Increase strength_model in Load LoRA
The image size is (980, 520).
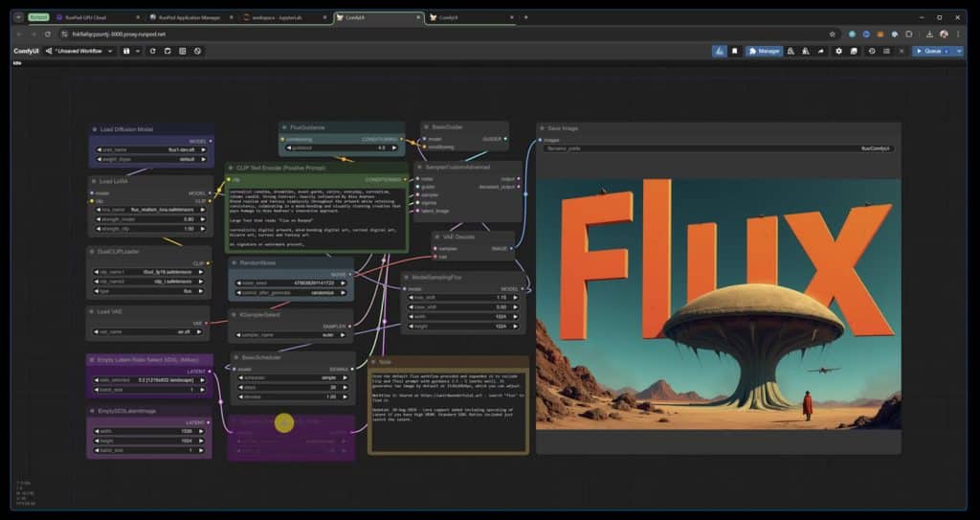click(203, 219)
